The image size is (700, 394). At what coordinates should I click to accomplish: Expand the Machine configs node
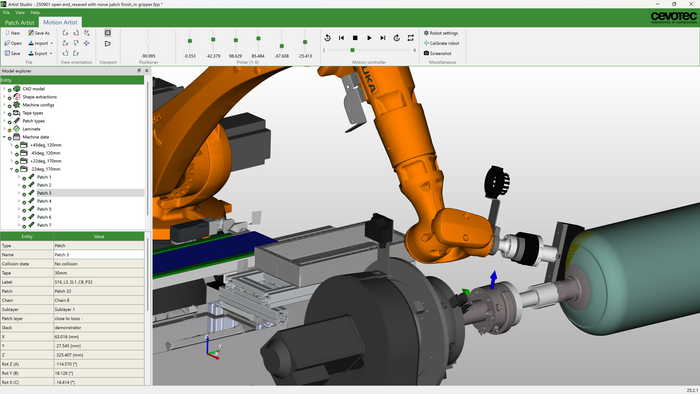click(x=4, y=105)
